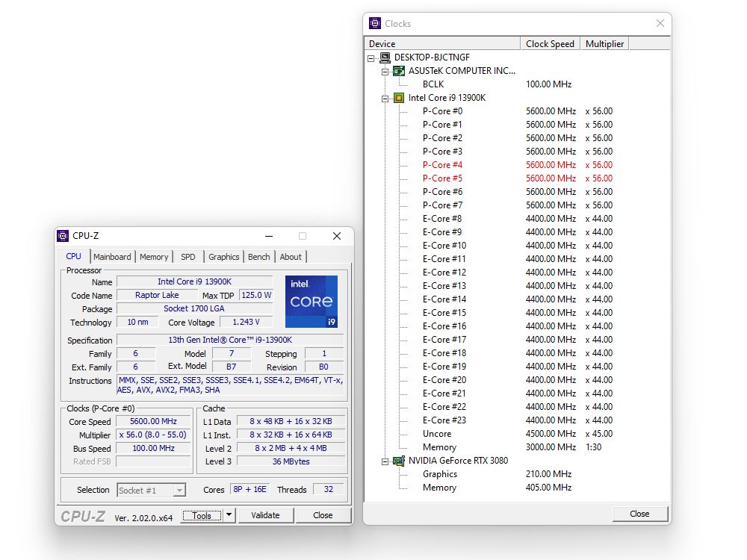The image size is (747, 560).
Task: Select the E-Core #18 row
Action: (x=518, y=353)
